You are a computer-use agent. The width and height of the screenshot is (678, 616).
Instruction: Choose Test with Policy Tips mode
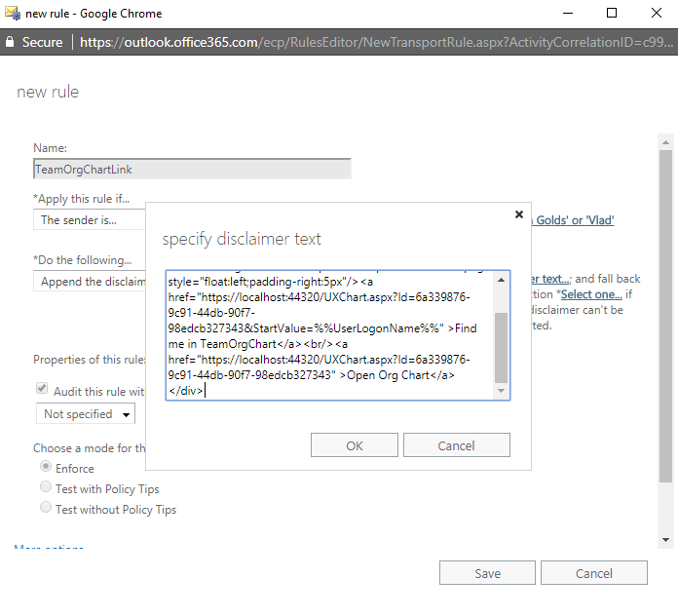coord(46,488)
